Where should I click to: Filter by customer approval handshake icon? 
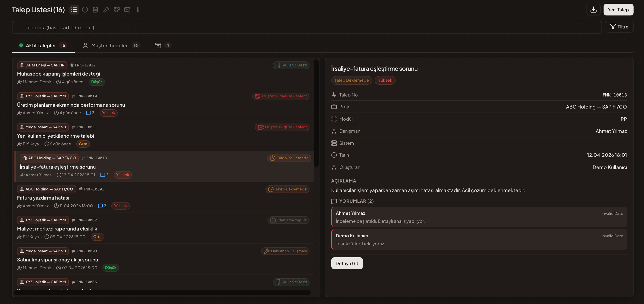[x=117, y=10]
